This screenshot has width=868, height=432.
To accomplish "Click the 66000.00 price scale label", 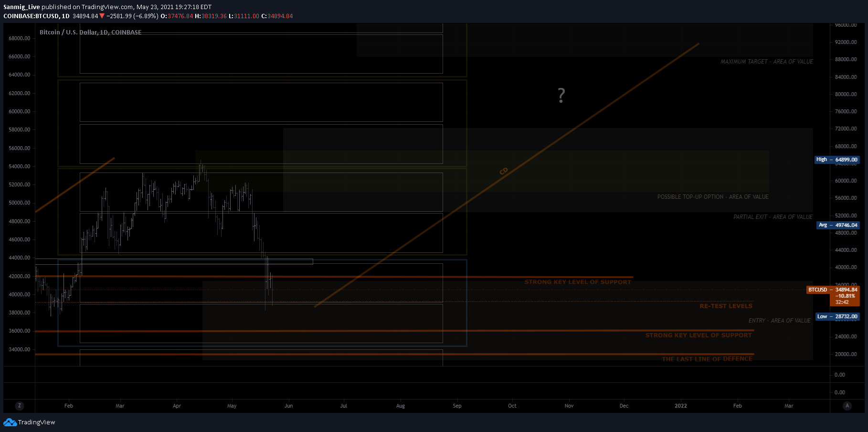I will click(20, 56).
